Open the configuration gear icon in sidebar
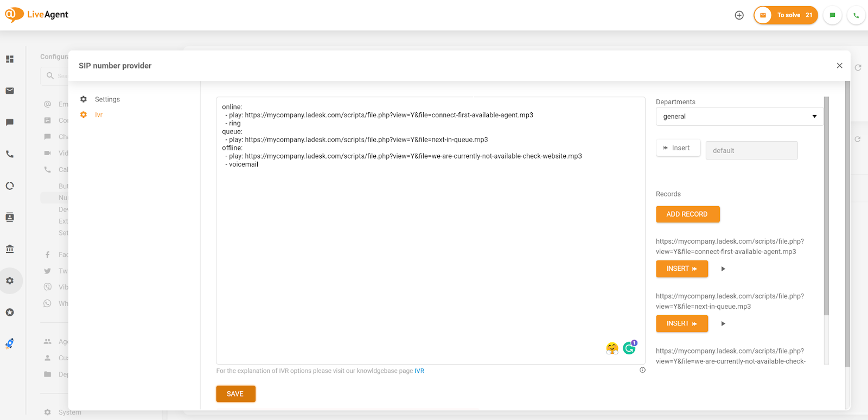 10,281
